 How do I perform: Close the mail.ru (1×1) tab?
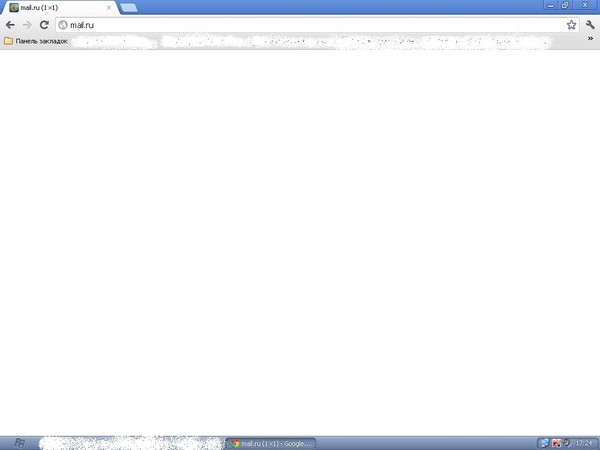[x=109, y=8]
